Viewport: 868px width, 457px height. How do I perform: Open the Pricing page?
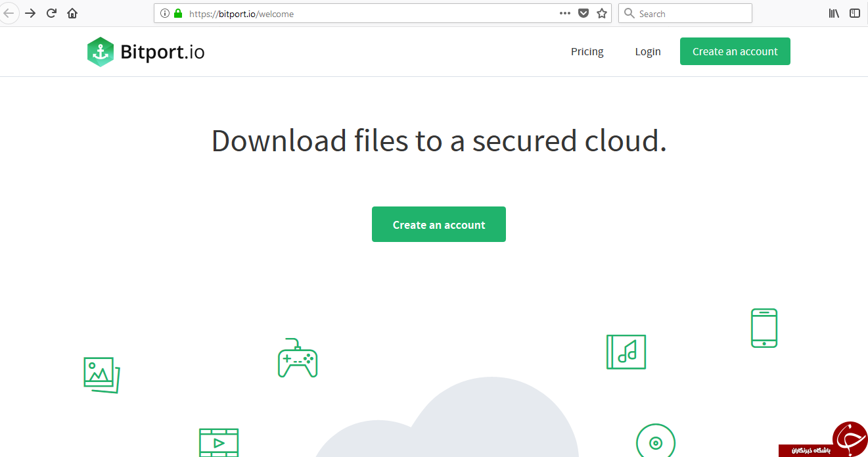[x=587, y=51]
